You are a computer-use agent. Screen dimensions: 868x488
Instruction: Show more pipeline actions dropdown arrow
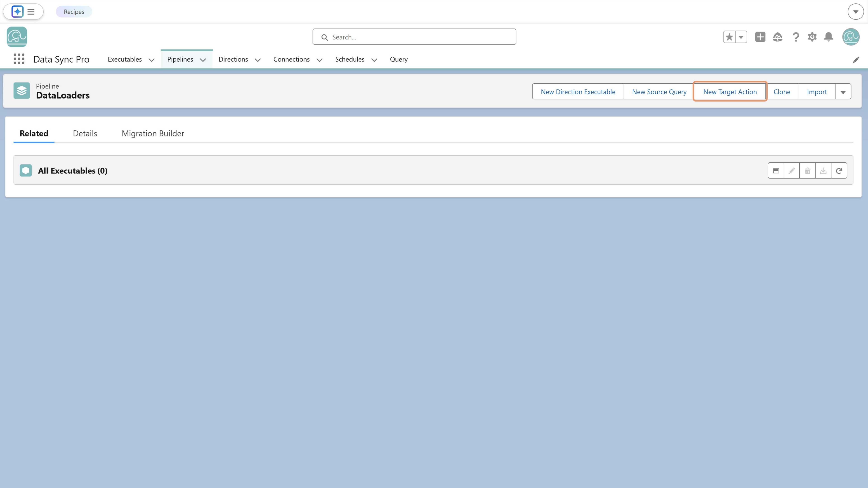[x=843, y=92]
